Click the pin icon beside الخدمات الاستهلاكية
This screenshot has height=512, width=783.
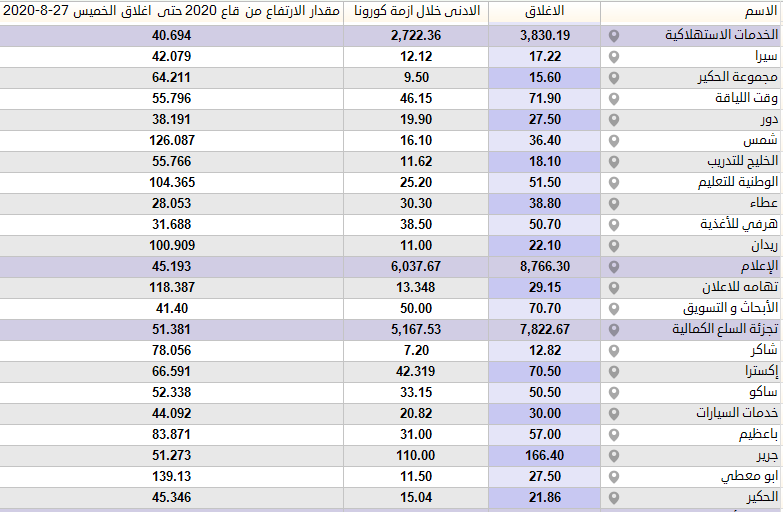[x=614, y=36]
